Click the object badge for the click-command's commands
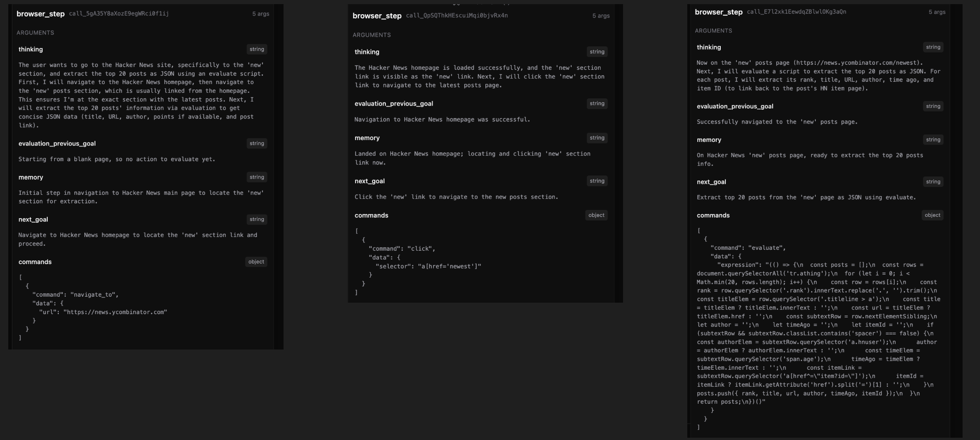 pyautogui.click(x=596, y=215)
